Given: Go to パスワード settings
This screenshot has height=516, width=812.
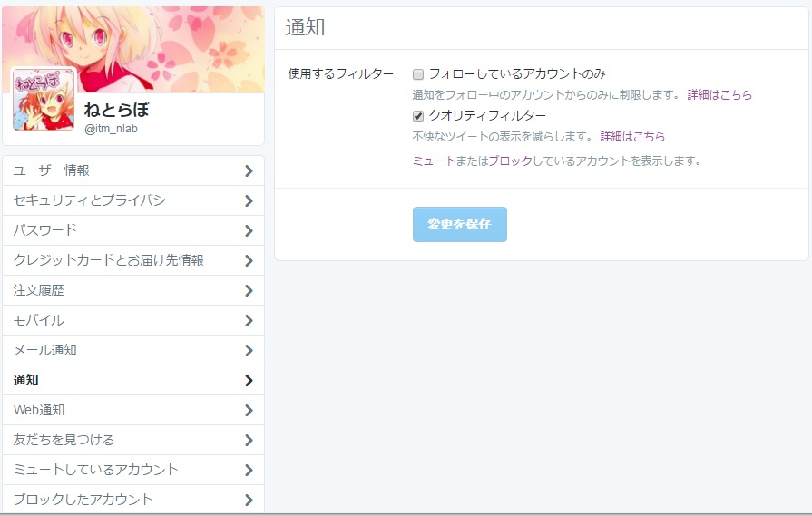Looking at the screenshot, I should 133,230.
